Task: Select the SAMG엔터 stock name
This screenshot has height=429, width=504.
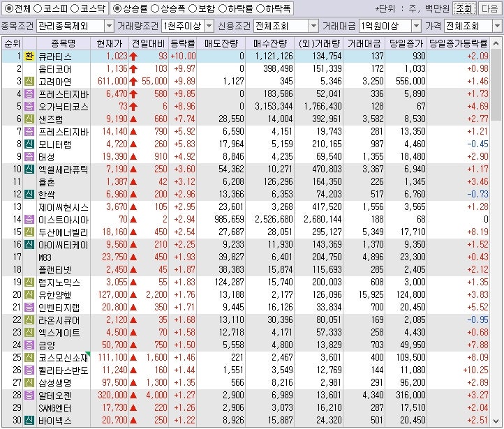Action: coord(54,407)
